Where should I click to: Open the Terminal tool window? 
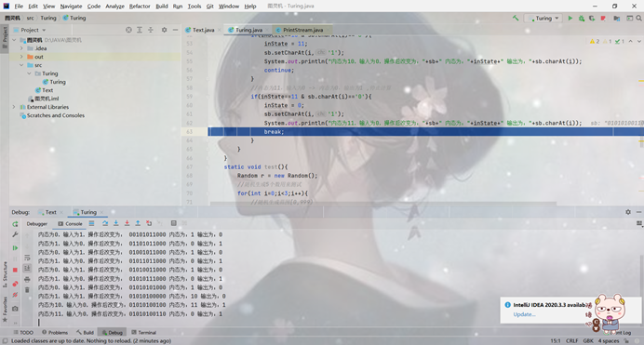(143, 333)
